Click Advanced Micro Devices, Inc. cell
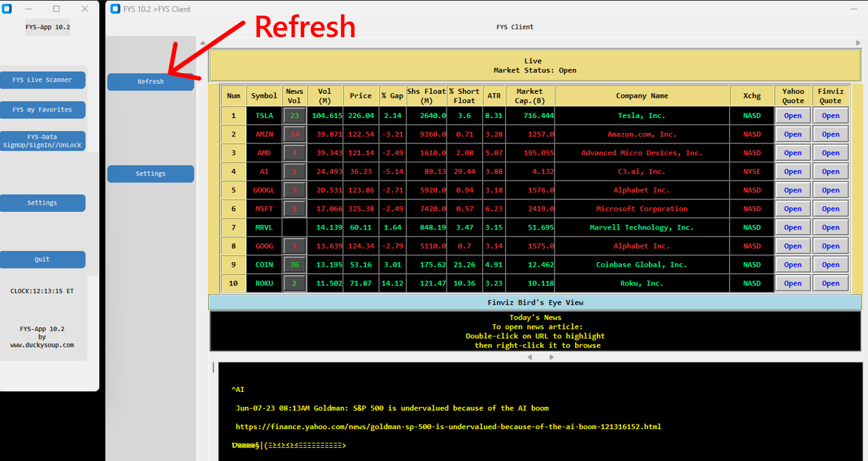 (642, 153)
